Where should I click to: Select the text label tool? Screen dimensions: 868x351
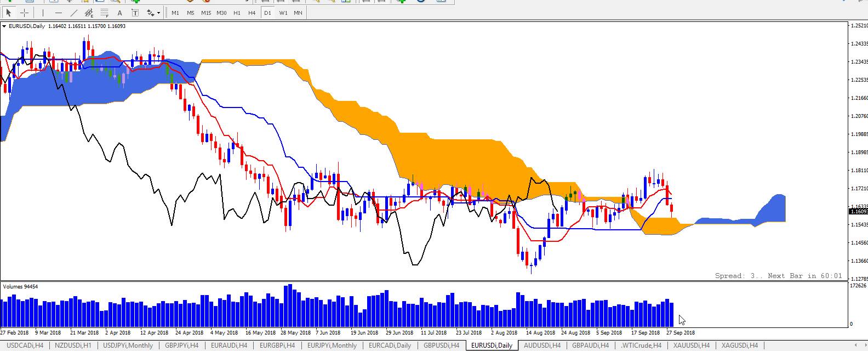[x=135, y=13]
